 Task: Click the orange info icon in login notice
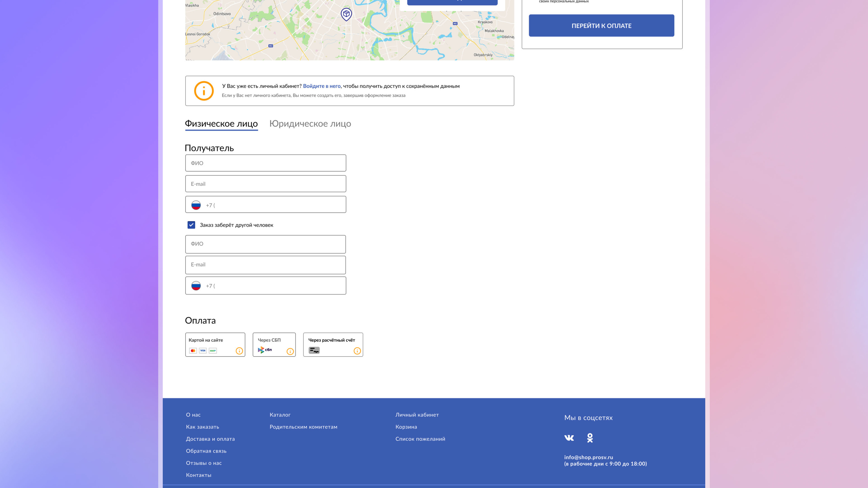click(x=203, y=91)
